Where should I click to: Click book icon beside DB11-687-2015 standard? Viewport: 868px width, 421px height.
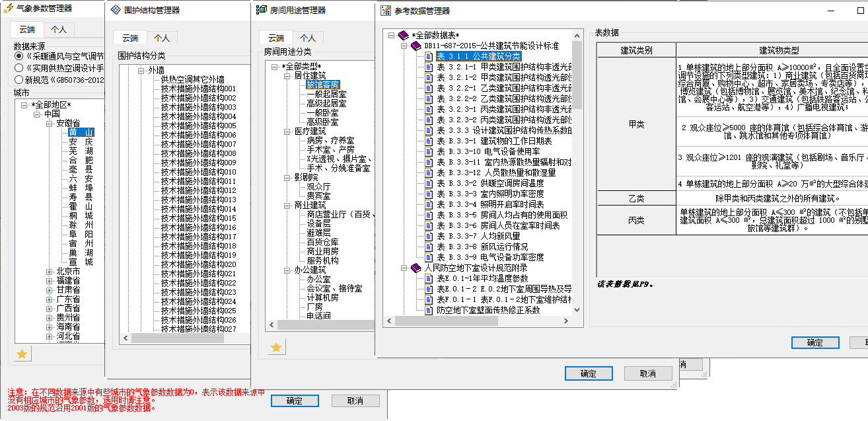click(x=416, y=46)
